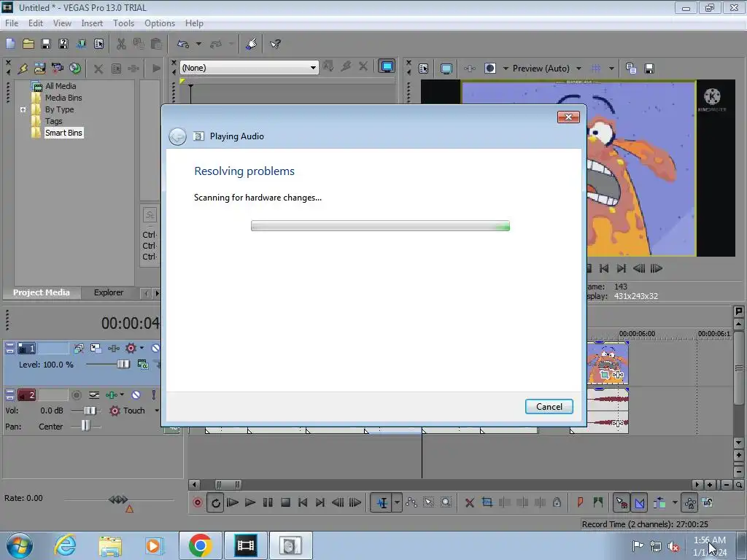
Task: Open Google Chrome from the taskbar
Action: [200, 545]
